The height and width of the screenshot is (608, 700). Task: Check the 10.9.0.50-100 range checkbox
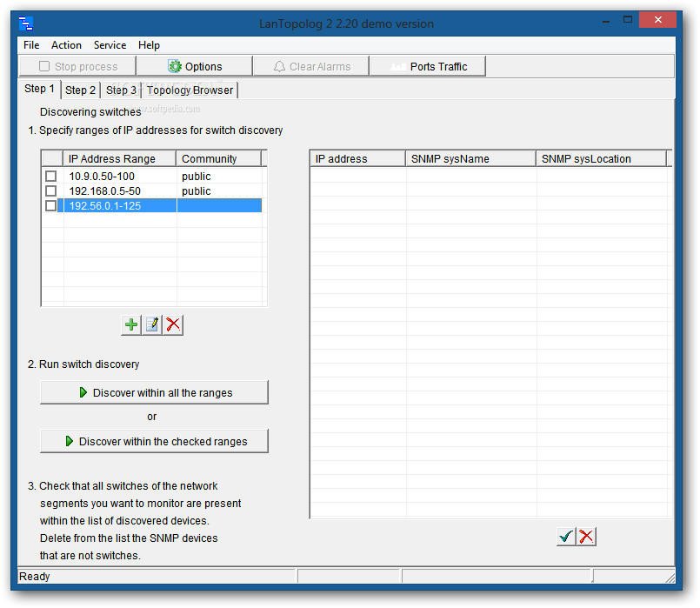click(x=51, y=176)
